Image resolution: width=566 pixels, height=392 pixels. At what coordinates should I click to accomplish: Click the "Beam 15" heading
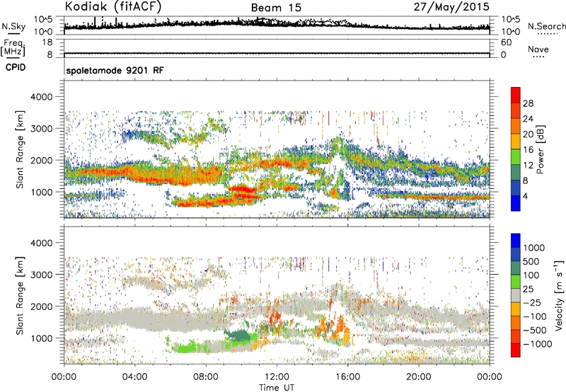coord(276,8)
